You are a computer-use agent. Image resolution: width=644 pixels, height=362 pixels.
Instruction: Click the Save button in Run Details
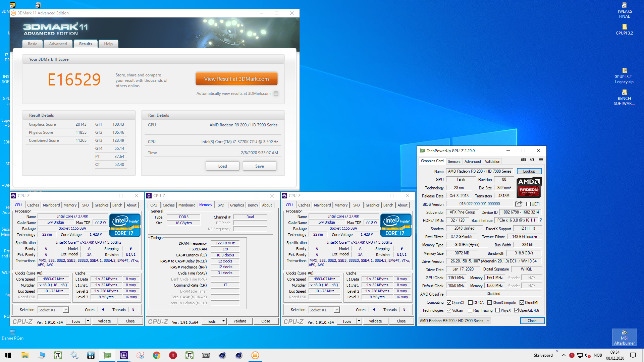259,166
